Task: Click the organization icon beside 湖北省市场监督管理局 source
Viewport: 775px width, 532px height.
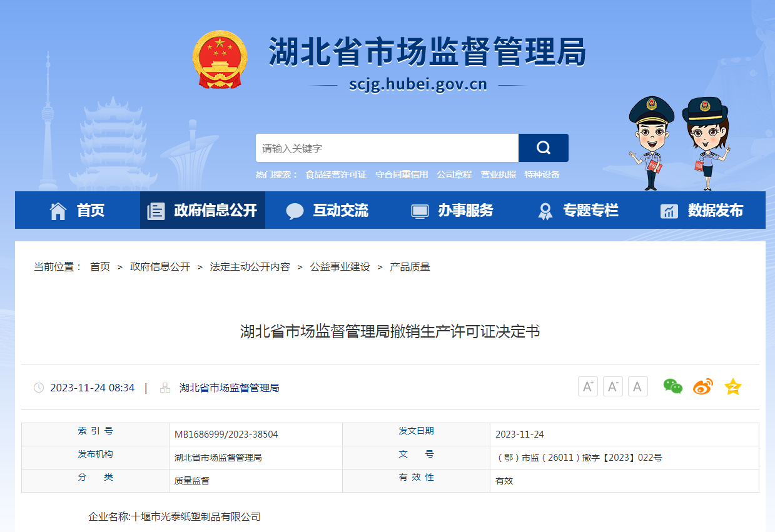Action: click(165, 388)
